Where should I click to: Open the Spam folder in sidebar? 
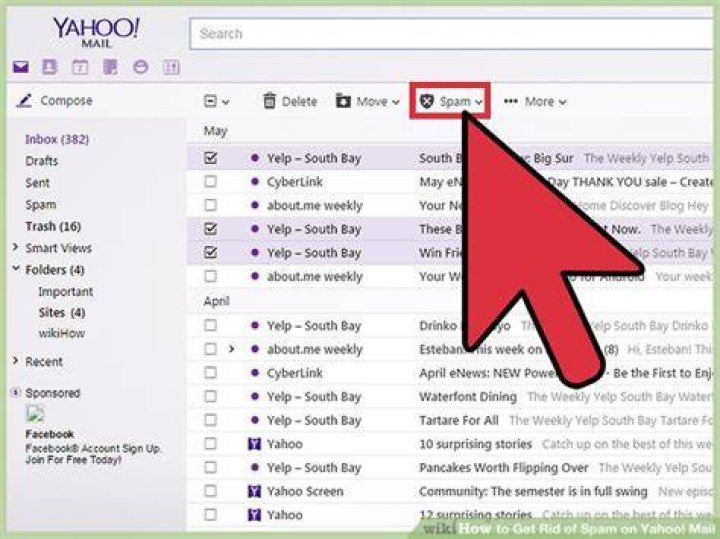pos(40,205)
